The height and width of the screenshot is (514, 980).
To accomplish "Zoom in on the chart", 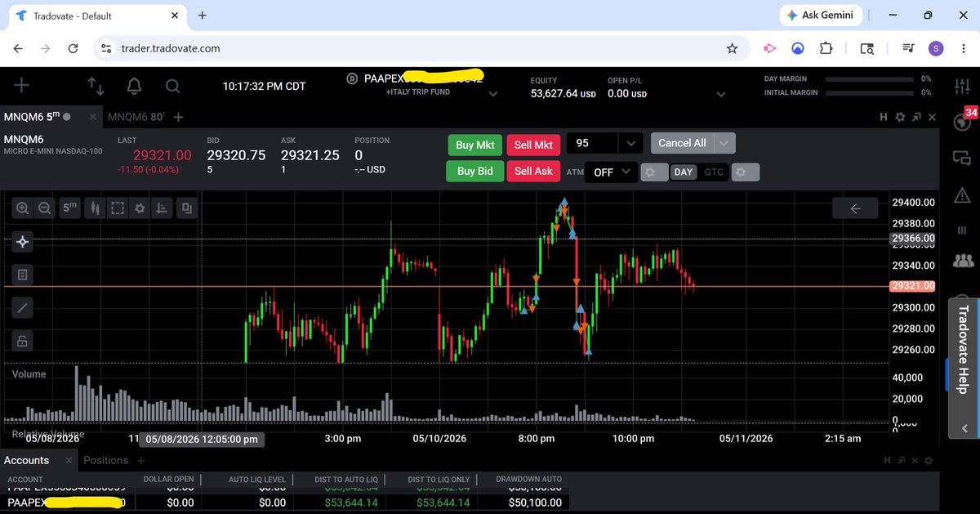I will click(22, 208).
